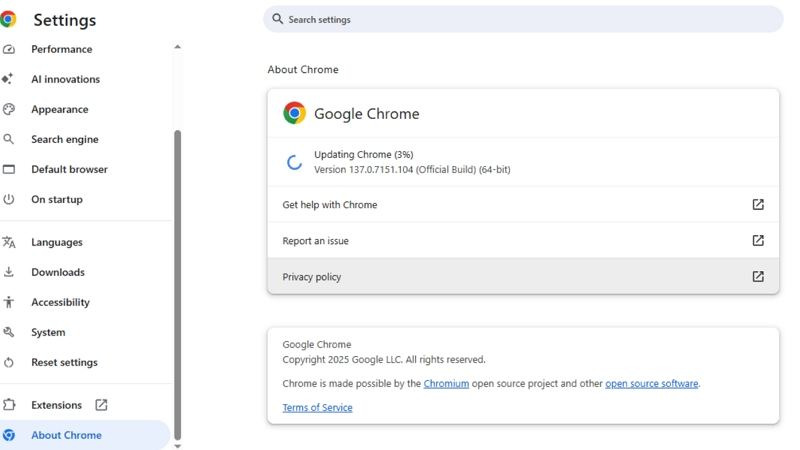Click the Reset settings icon
Screen dimensions: 800x450
9,362
